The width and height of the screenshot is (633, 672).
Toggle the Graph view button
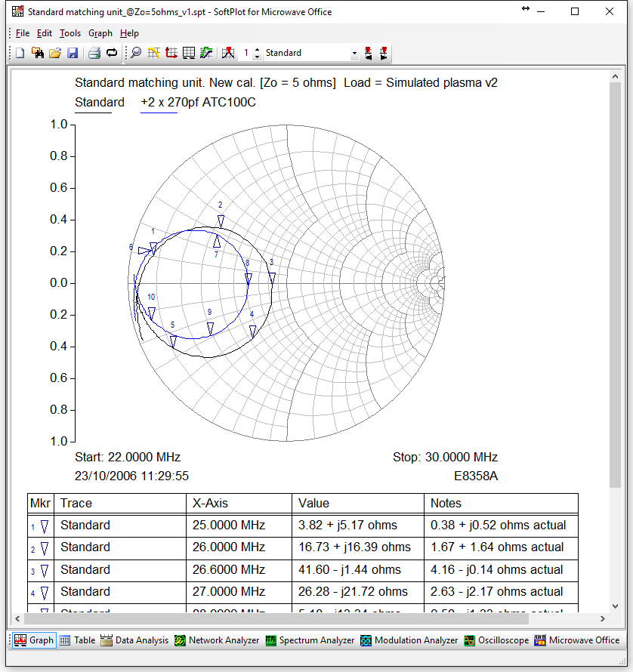34,640
